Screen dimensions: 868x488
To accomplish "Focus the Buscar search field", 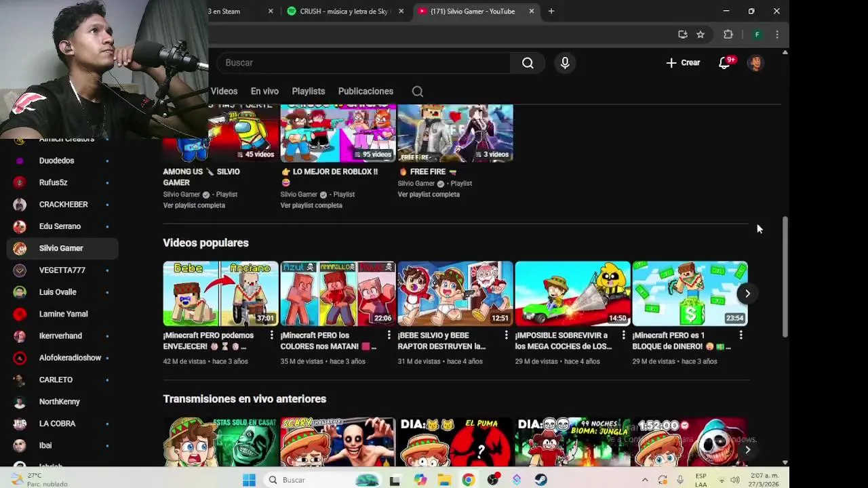I will coord(363,63).
